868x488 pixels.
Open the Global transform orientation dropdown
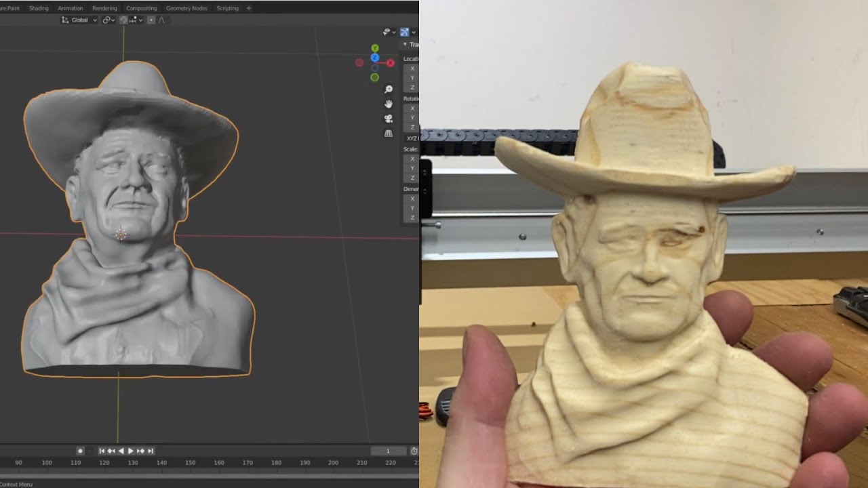79,20
